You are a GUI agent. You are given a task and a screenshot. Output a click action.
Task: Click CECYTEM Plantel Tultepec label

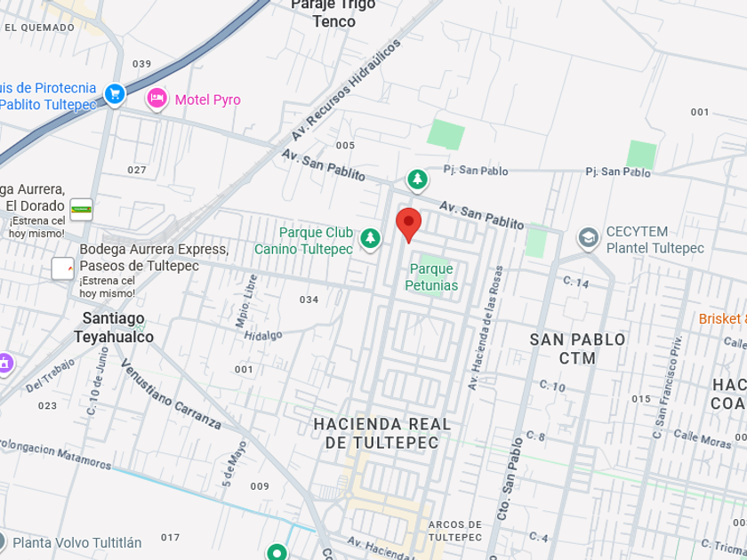pos(655,239)
